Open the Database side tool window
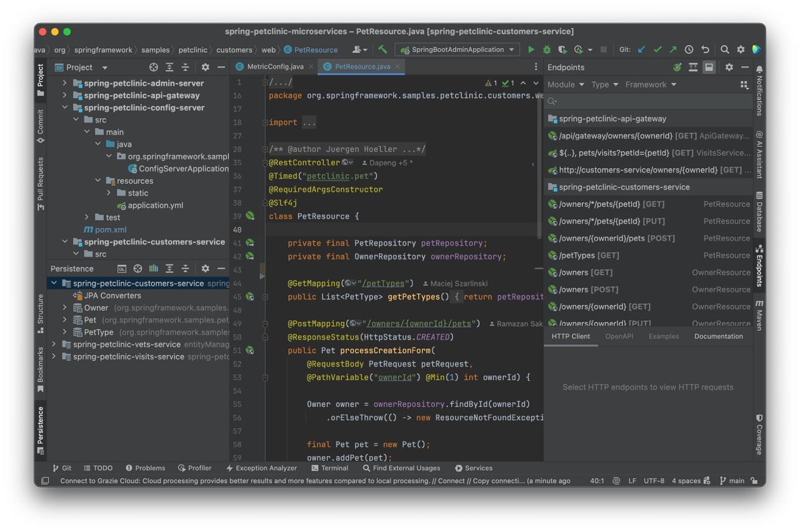 [759, 212]
